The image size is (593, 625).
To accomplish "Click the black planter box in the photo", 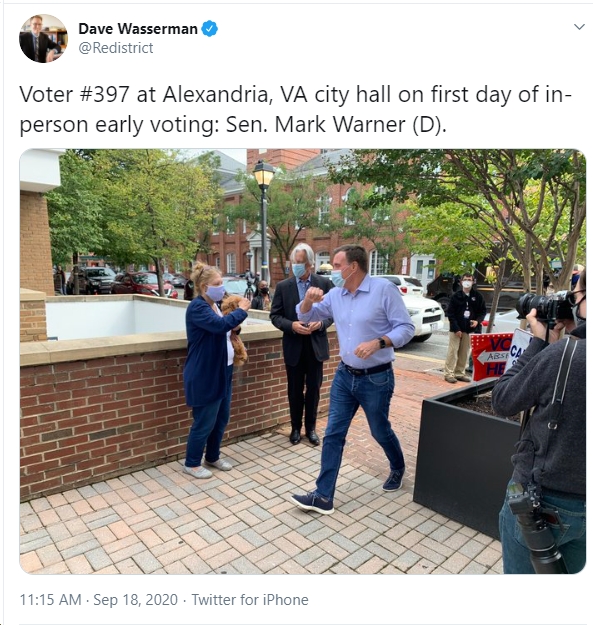I will tap(464, 458).
